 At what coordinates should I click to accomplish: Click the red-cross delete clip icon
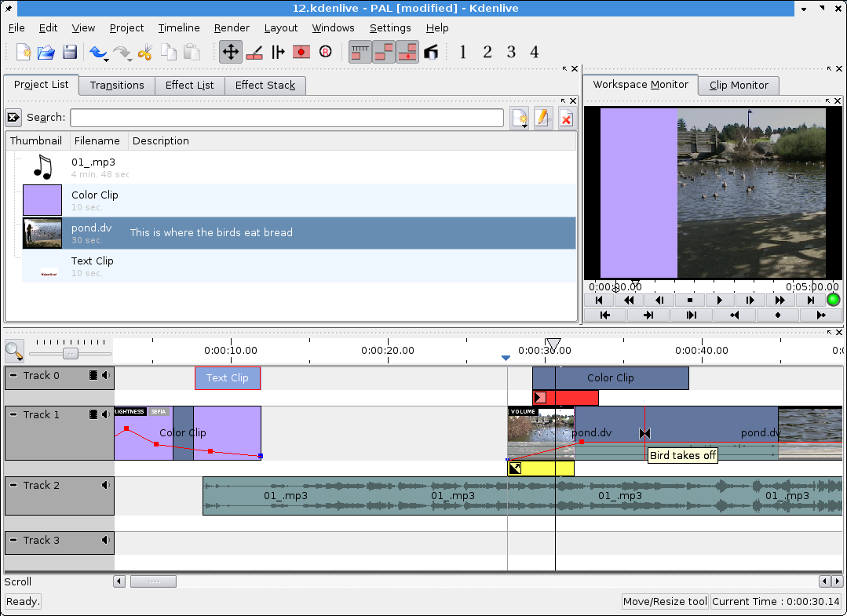pyautogui.click(x=565, y=118)
